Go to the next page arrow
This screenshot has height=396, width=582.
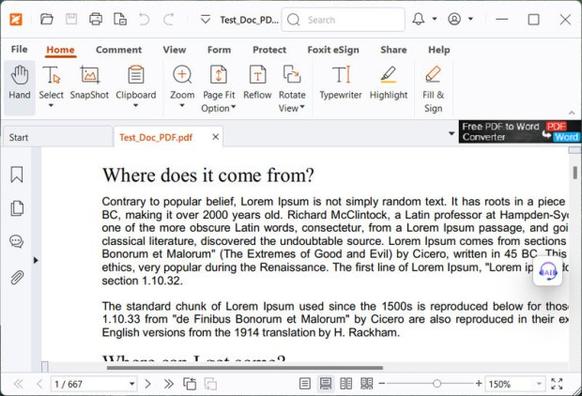[148, 383]
